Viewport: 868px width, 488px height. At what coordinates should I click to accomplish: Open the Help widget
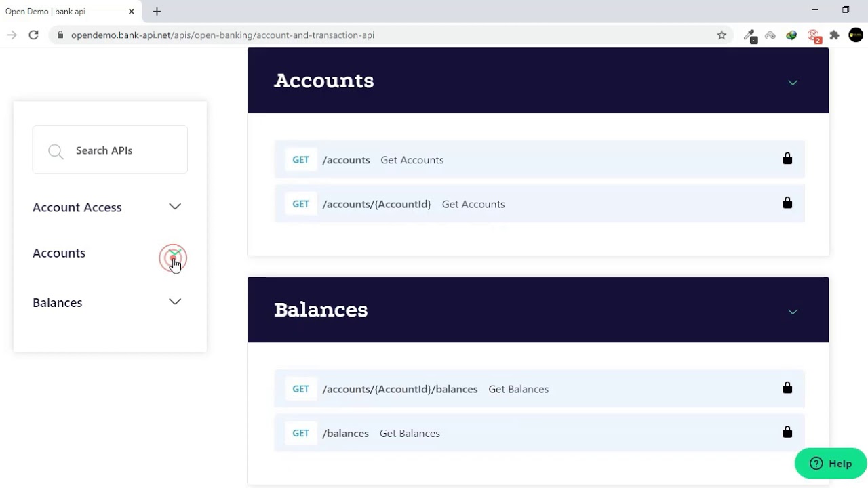pos(831,464)
